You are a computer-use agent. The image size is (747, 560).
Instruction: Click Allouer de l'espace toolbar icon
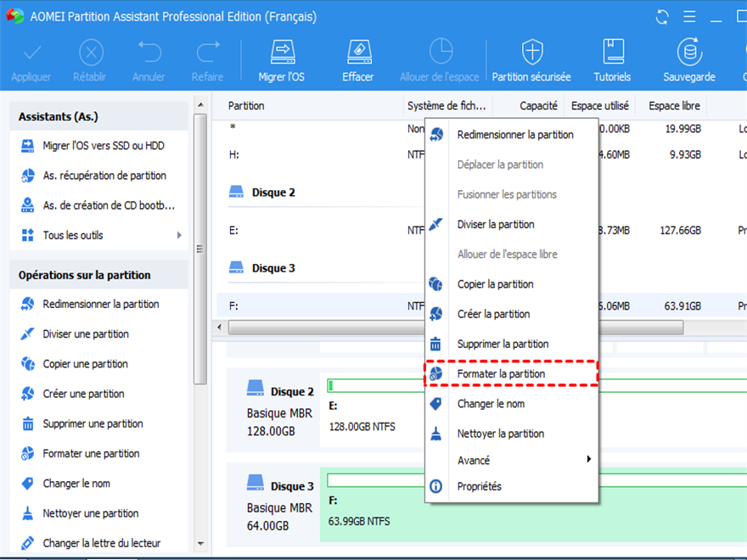pos(441,52)
